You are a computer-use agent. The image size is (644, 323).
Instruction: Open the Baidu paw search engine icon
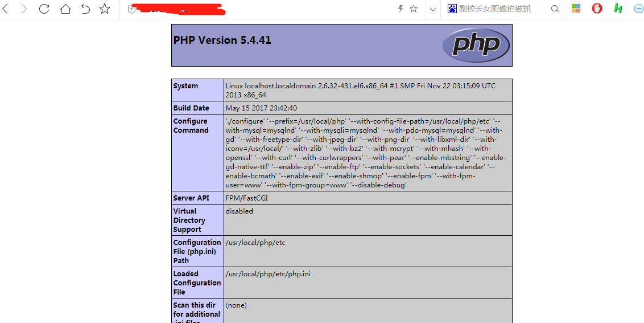452,9
